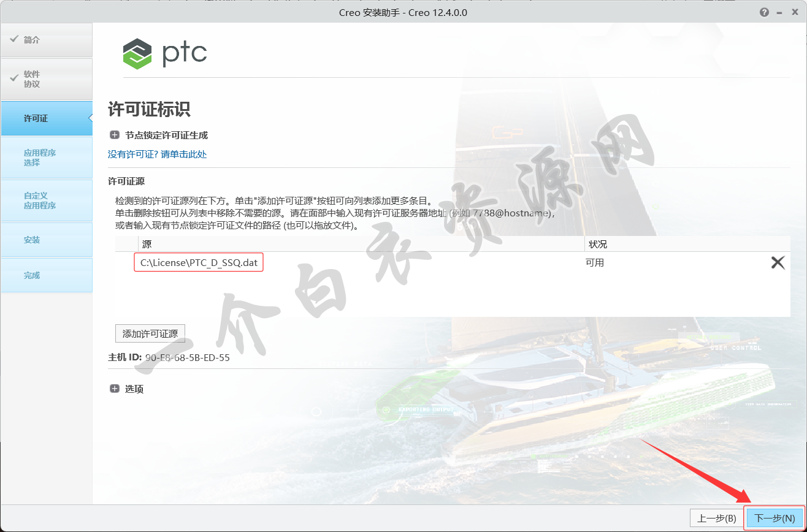Click the 源 column header
The width and height of the screenshot is (807, 532).
[x=362, y=244]
